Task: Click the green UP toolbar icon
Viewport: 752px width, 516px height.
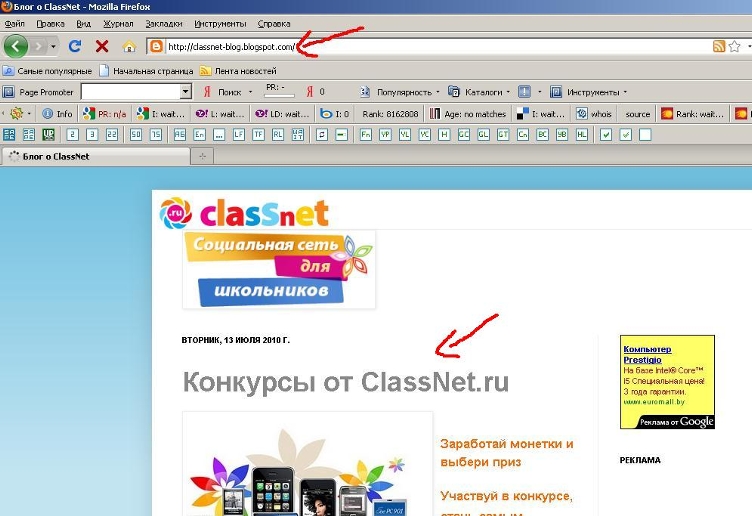Action: click(48, 135)
